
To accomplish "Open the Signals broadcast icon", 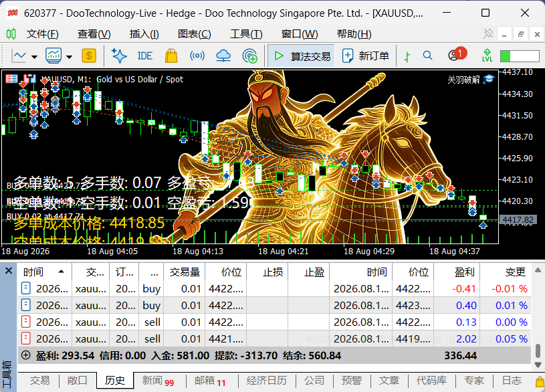I will pos(197,56).
